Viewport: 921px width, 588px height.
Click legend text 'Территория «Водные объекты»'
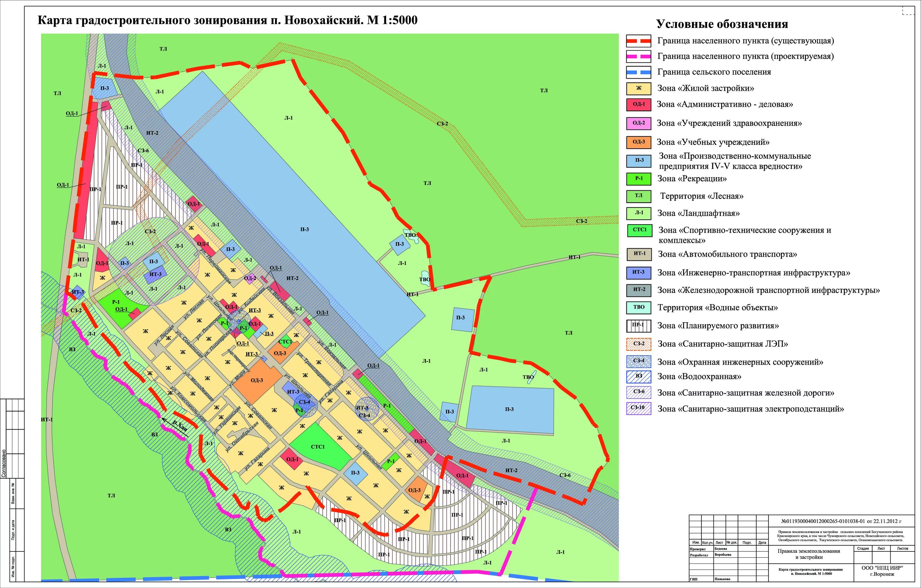(717, 308)
